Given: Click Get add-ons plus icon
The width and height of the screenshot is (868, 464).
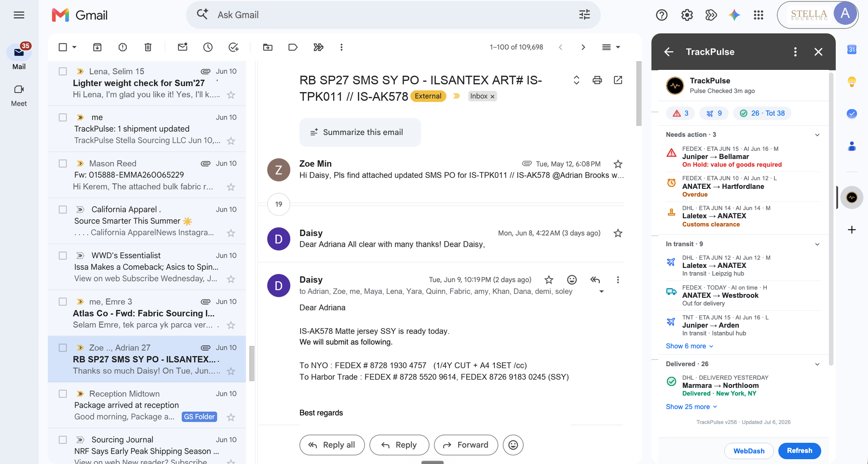Looking at the screenshot, I should (852, 230).
